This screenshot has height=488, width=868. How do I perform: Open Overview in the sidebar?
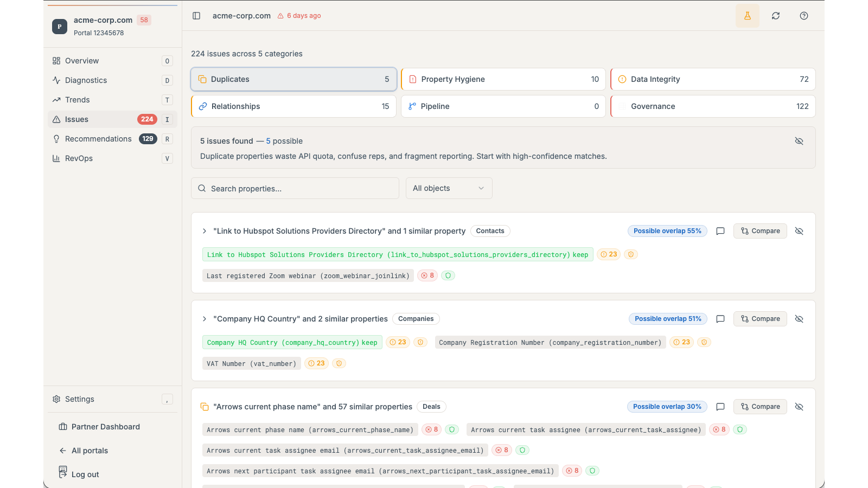[112, 61]
